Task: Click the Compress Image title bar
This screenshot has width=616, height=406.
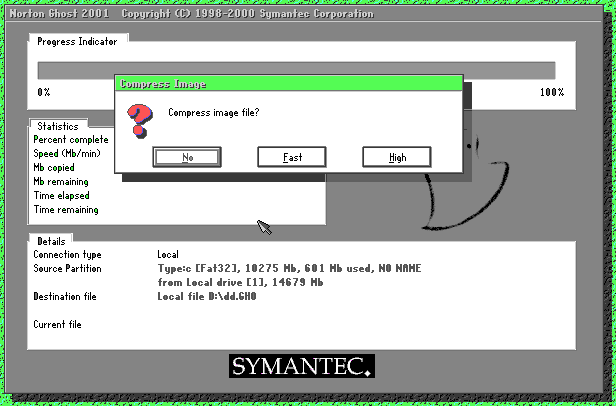Action: 289,84
